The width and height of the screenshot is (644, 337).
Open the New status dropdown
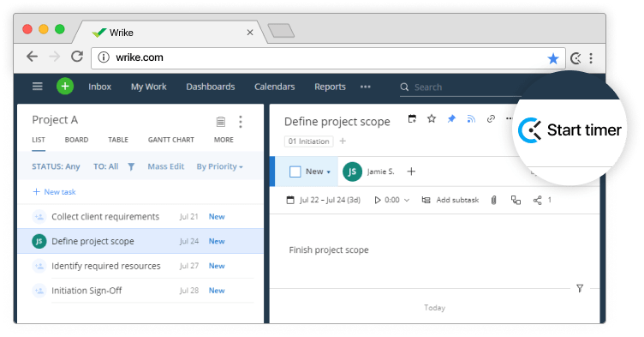318,172
